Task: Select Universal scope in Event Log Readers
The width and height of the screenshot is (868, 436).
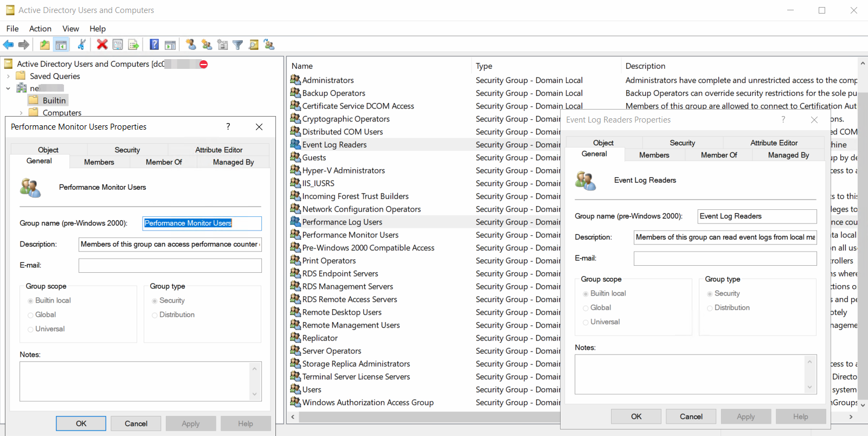Action: [x=586, y=322]
